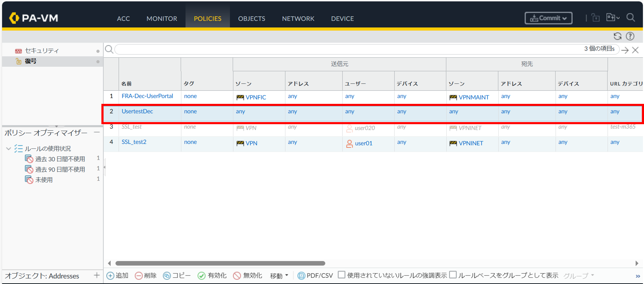Open the FRA-Dec-UserPortal rule link
The width and height of the screenshot is (644, 284).
tap(147, 96)
